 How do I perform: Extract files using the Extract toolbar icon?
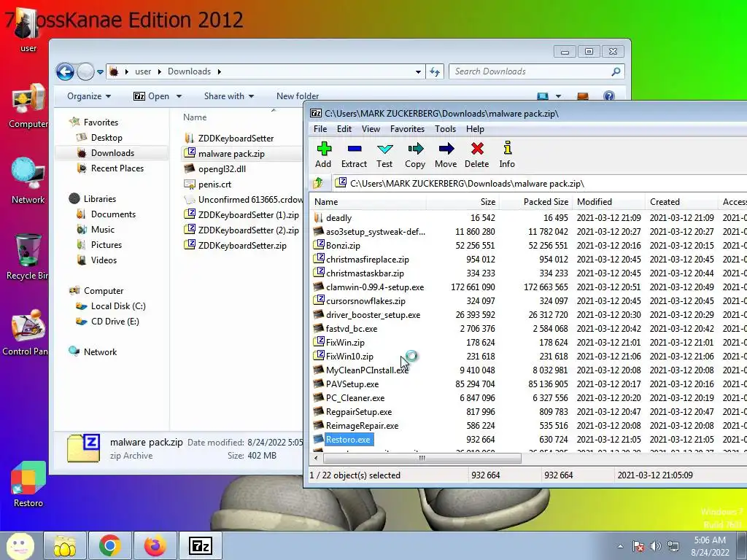(x=354, y=155)
